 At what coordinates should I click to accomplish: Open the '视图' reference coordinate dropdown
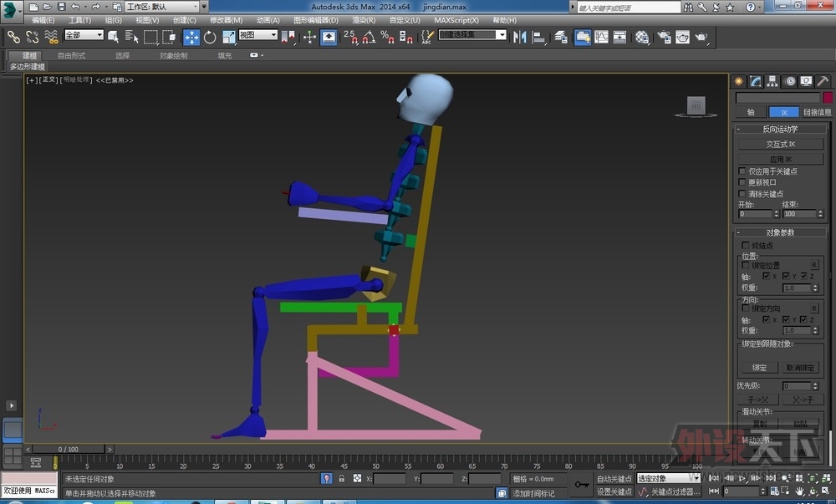click(x=258, y=34)
